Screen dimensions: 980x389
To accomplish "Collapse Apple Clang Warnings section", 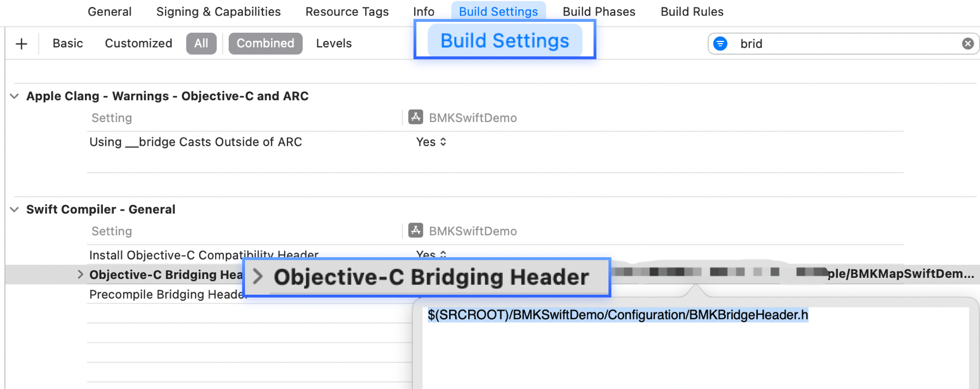I will [14, 96].
